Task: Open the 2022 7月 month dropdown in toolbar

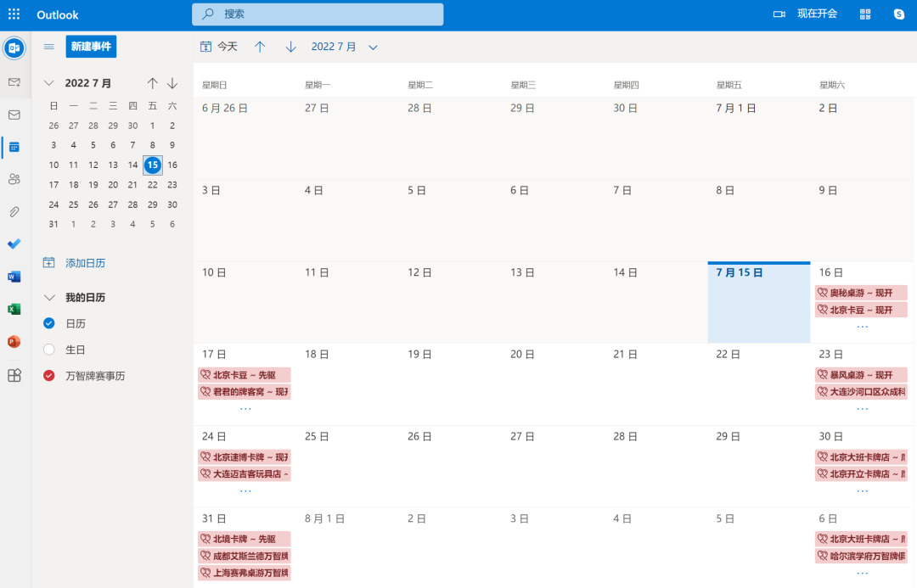Action: tap(373, 48)
